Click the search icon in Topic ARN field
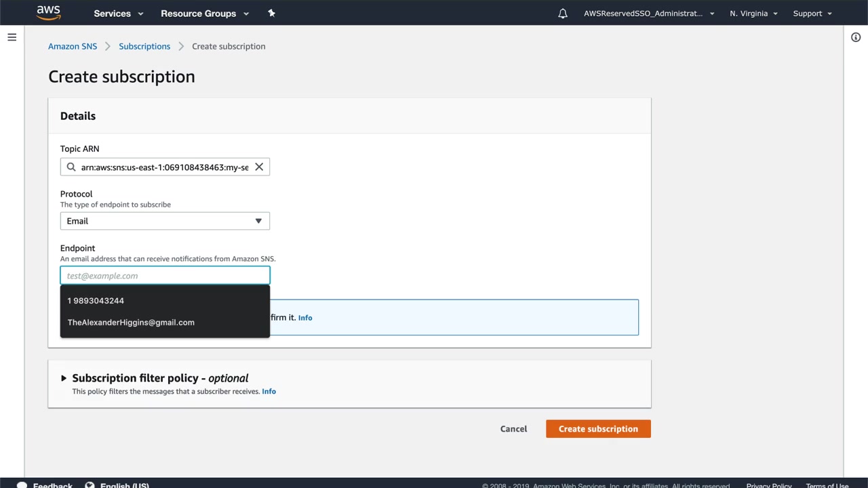 71,167
